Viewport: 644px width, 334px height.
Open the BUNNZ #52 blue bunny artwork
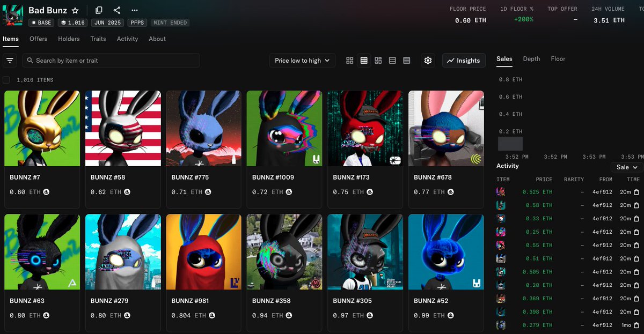[446, 252]
